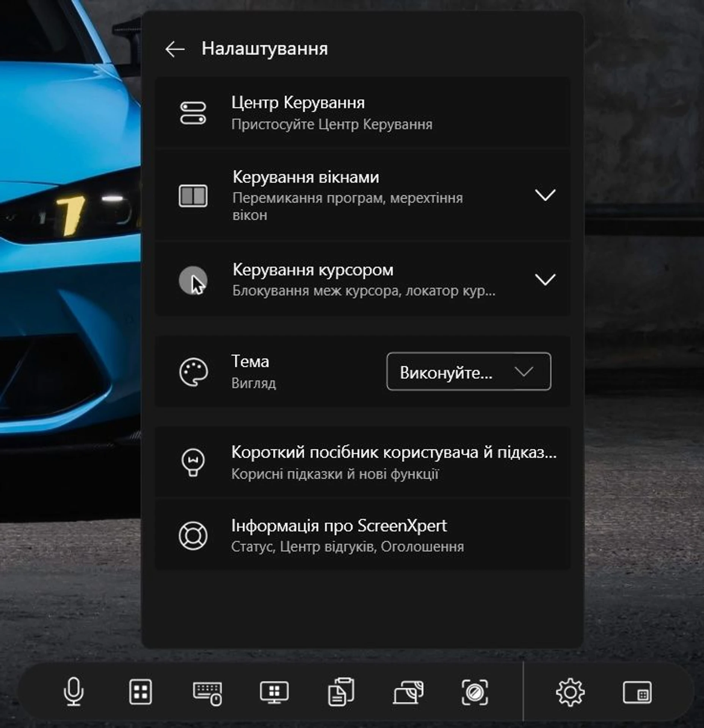This screenshot has width=704, height=728.
Task: Open the clipboard copy toolbar icon
Action: 341,692
